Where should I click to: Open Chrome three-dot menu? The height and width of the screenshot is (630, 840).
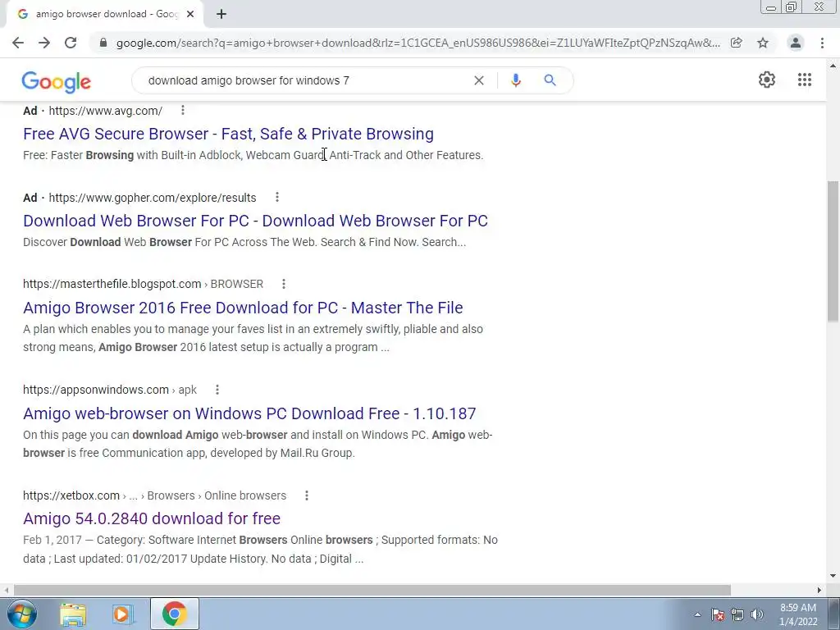[x=822, y=43]
